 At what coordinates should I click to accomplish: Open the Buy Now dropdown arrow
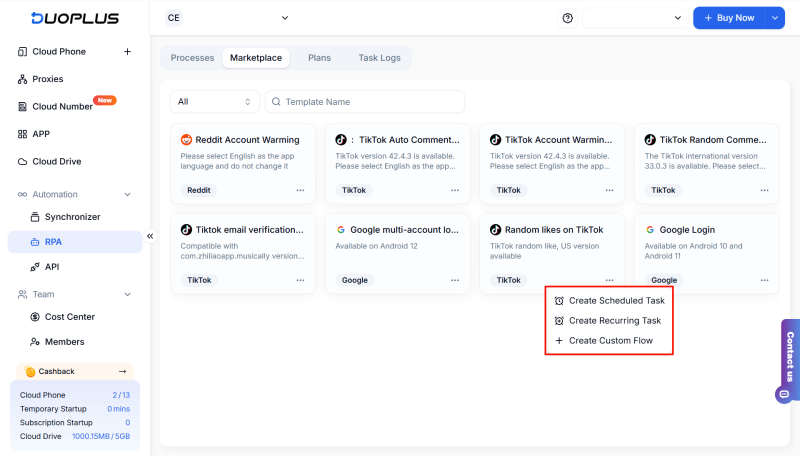tap(775, 18)
